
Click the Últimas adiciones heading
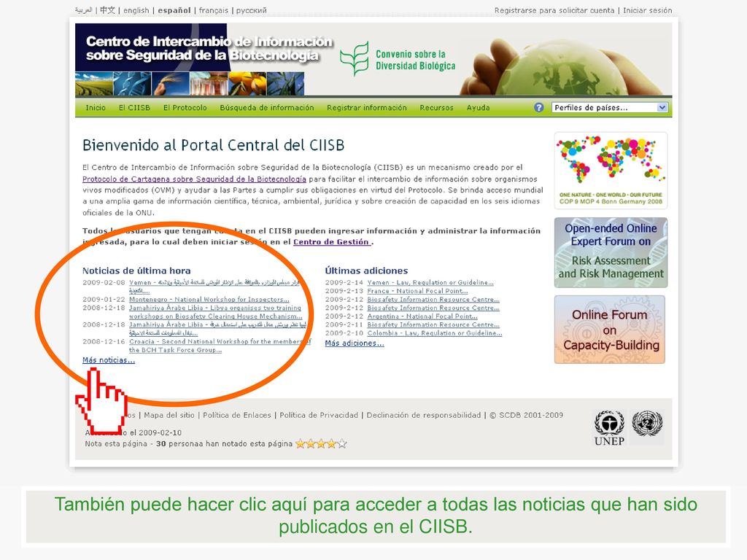click(x=366, y=271)
